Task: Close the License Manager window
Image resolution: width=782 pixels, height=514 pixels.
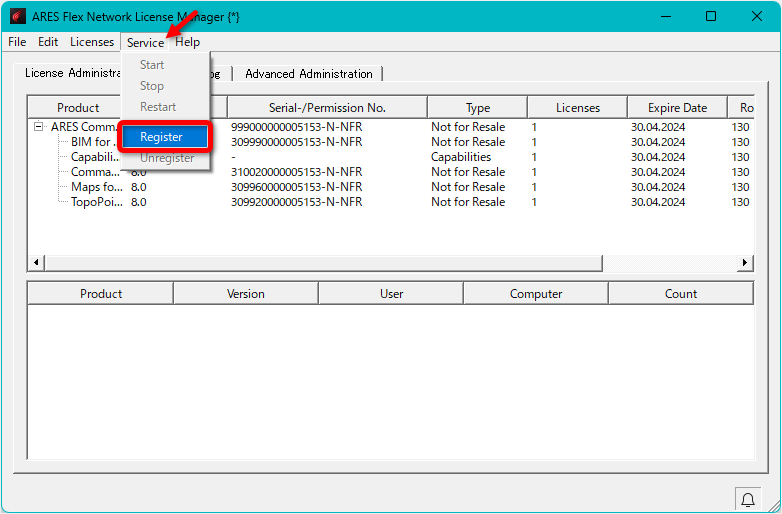Action: [x=757, y=16]
